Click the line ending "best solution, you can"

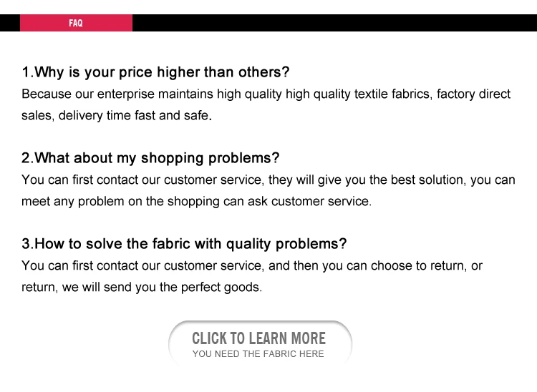268,180
